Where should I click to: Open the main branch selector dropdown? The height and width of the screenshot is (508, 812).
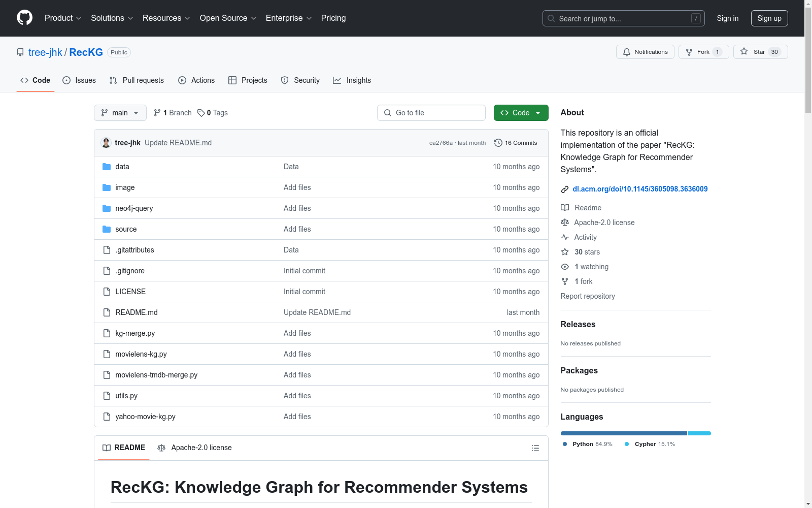(x=120, y=113)
